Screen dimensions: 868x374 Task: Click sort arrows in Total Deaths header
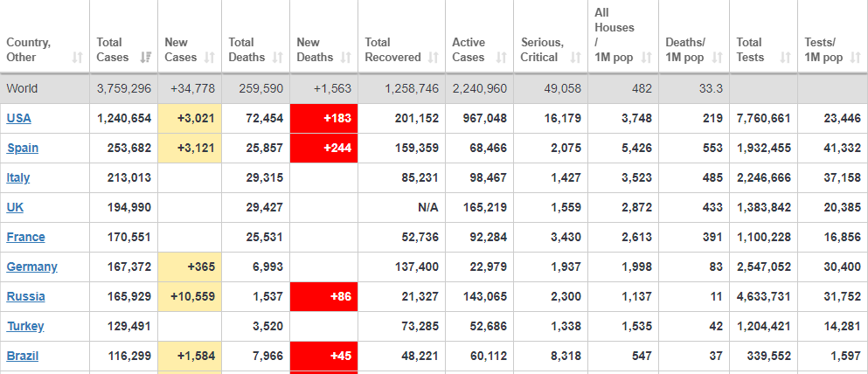278,57
